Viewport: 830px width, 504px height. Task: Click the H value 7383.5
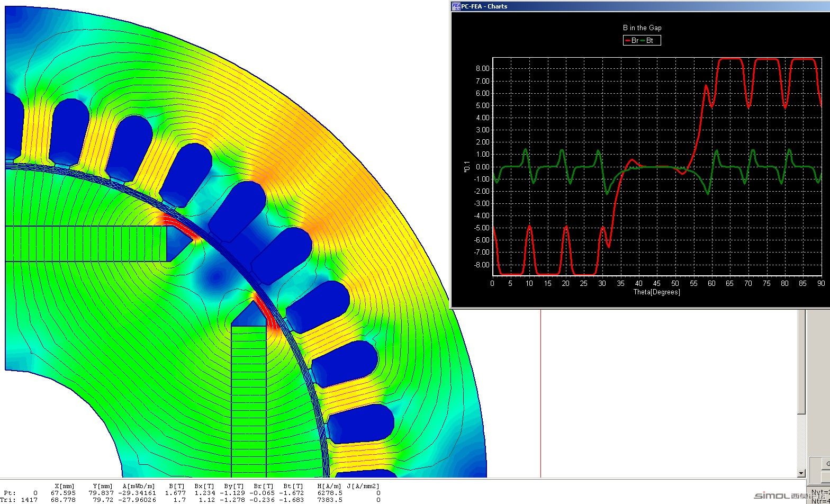(329, 500)
